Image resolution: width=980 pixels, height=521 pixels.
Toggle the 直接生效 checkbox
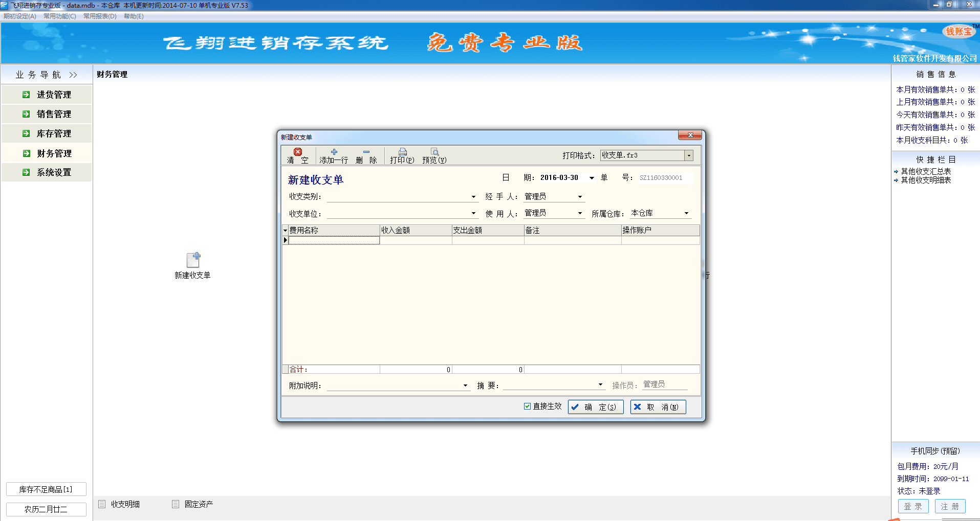(527, 406)
